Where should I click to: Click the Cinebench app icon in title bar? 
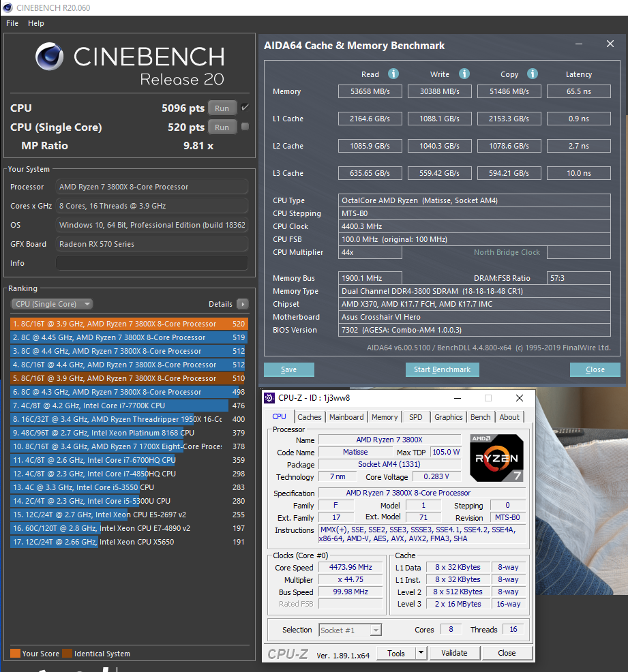click(8, 7)
